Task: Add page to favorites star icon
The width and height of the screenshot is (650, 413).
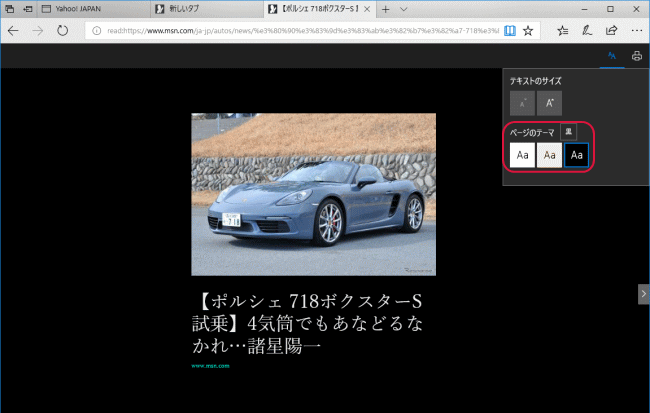Action: point(528,31)
